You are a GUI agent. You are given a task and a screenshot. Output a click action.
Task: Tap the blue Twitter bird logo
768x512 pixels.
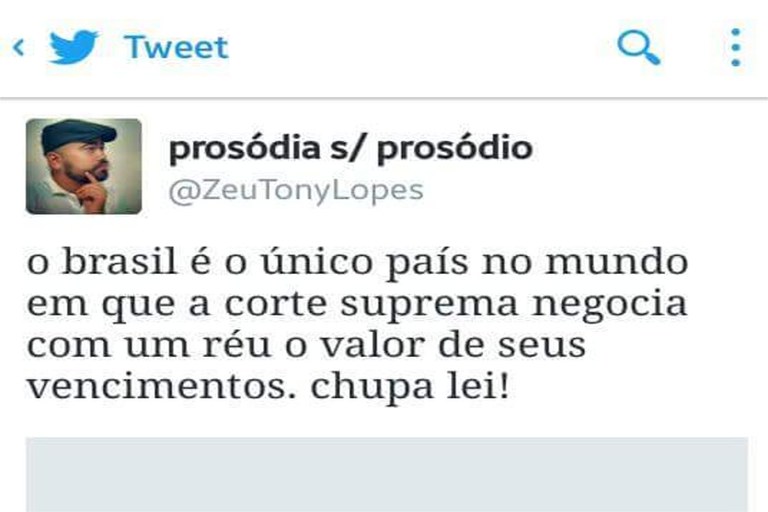[74, 47]
